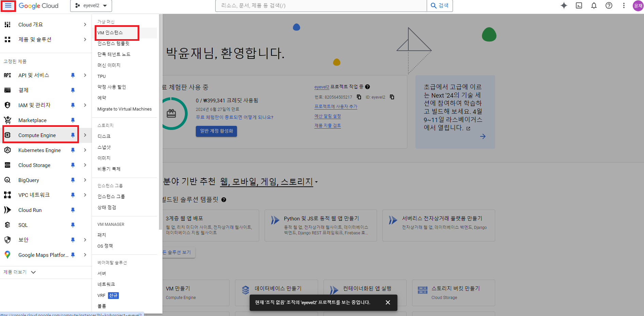Open the user account avatar

tap(638, 6)
